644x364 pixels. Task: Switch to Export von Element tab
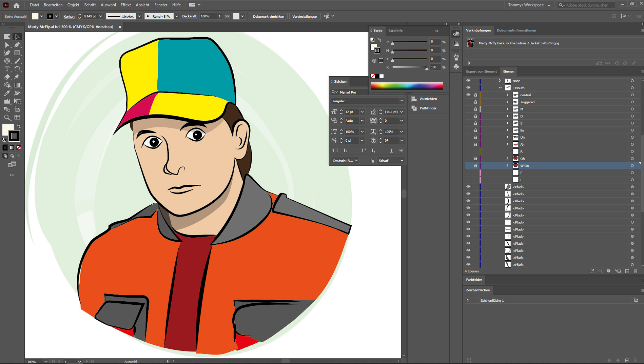481,72
